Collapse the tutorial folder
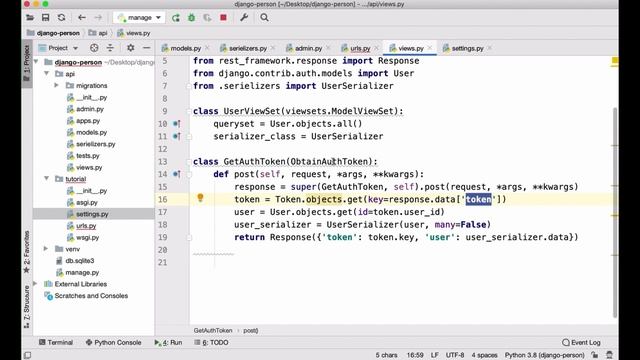 pyautogui.click(x=47, y=179)
